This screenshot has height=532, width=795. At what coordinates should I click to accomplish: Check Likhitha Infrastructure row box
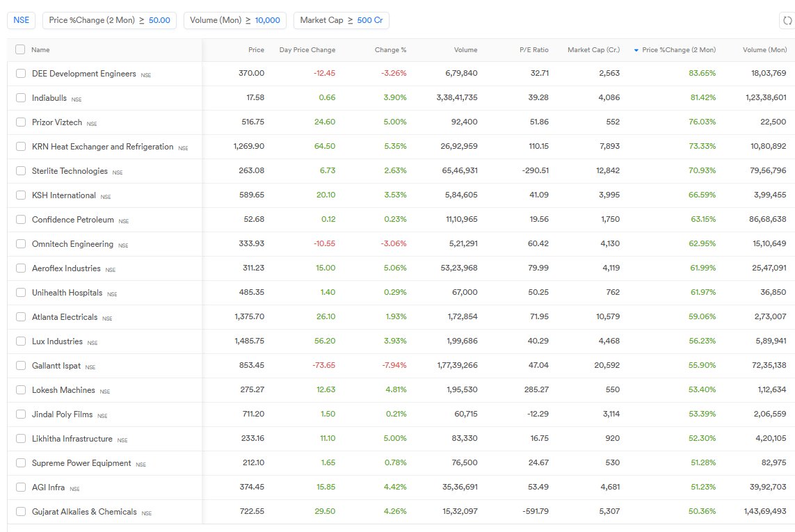coord(21,439)
